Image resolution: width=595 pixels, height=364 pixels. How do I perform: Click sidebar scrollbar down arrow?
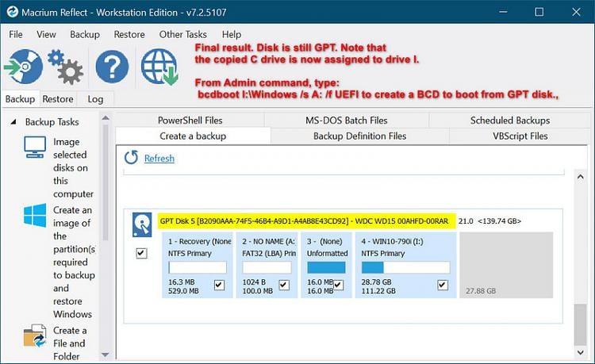(106, 355)
